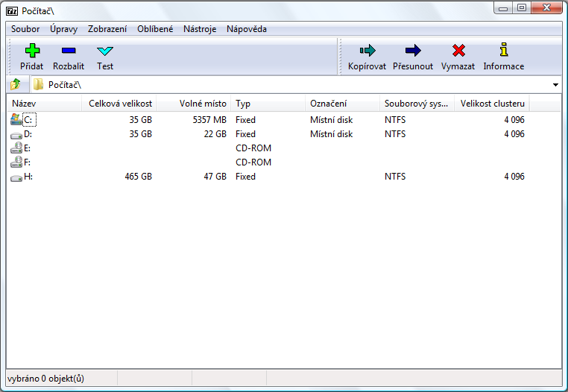Click Místní disk label in C: row
Viewport: 568px width, 392px height.
[331, 120]
